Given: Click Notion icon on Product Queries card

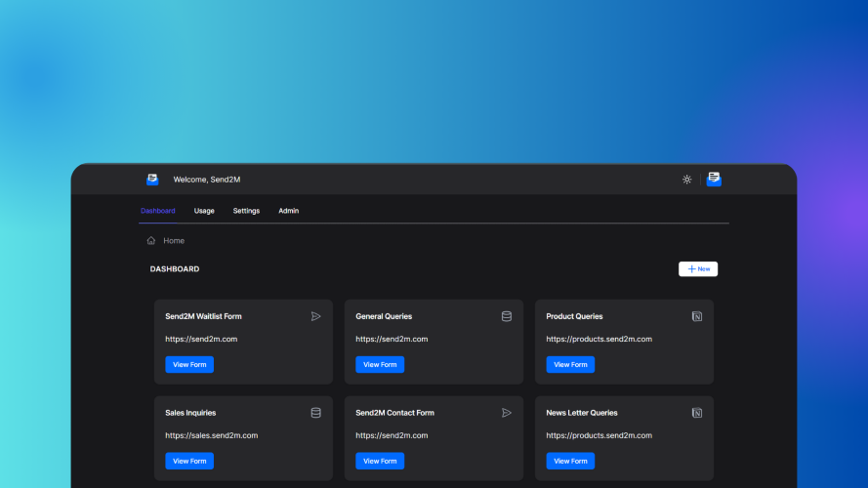Looking at the screenshot, I should (696, 316).
